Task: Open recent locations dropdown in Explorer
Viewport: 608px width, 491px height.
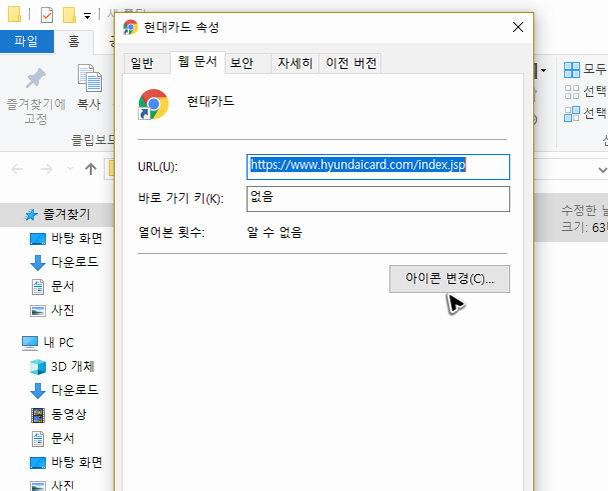Action: tap(70, 169)
